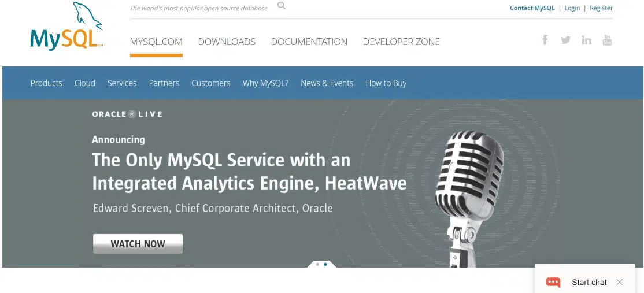
Task: Open the MySQL YouTube icon
Action: 607,40
